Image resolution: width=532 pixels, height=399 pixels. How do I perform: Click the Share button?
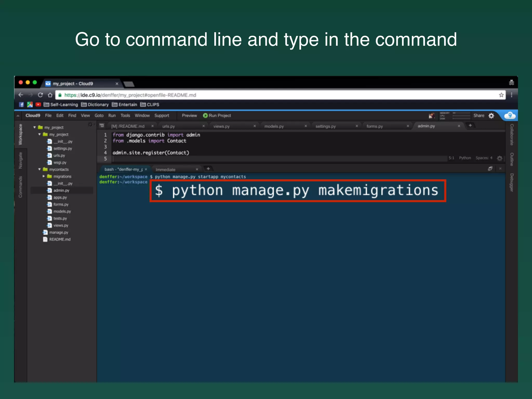tap(478, 116)
